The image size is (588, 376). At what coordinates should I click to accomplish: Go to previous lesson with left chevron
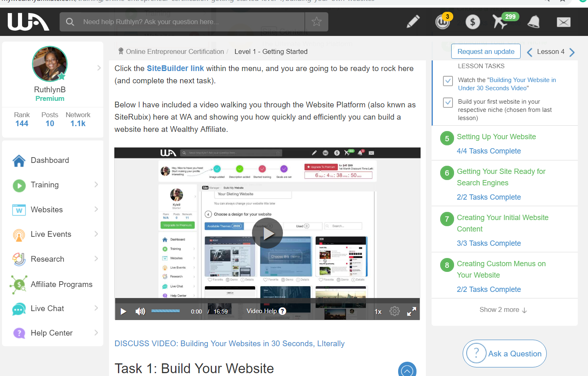530,52
